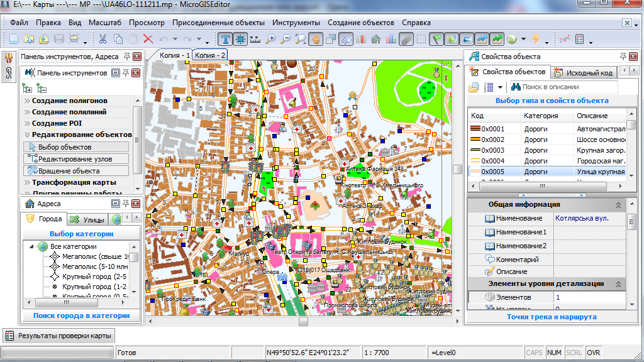The height and width of the screenshot is (362, 644).
Task: Click the house icon in toolbar
Action: pos(375,39)
